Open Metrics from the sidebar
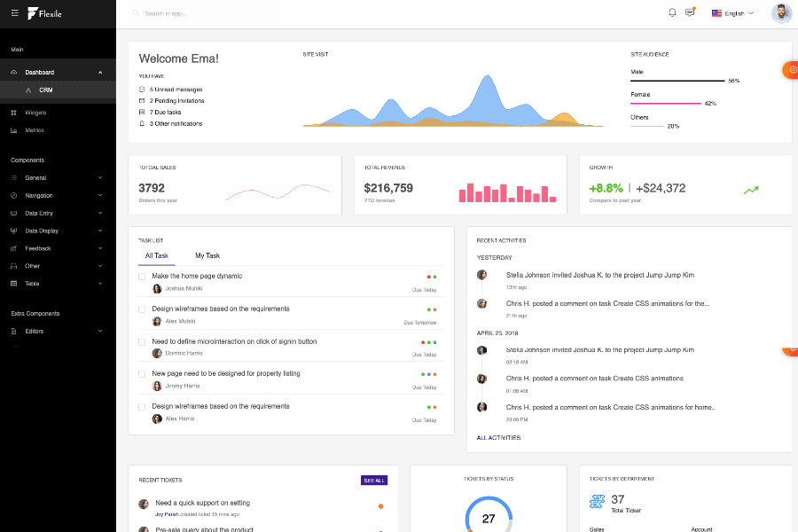Viewport: 798px width, 532px height. pyautogui.click(x=35, y=130)
